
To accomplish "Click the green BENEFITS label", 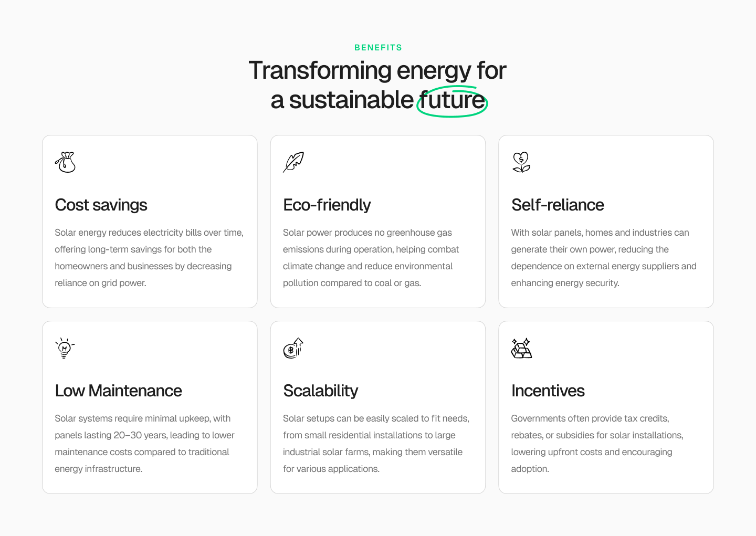I will [x=378, y=47].
